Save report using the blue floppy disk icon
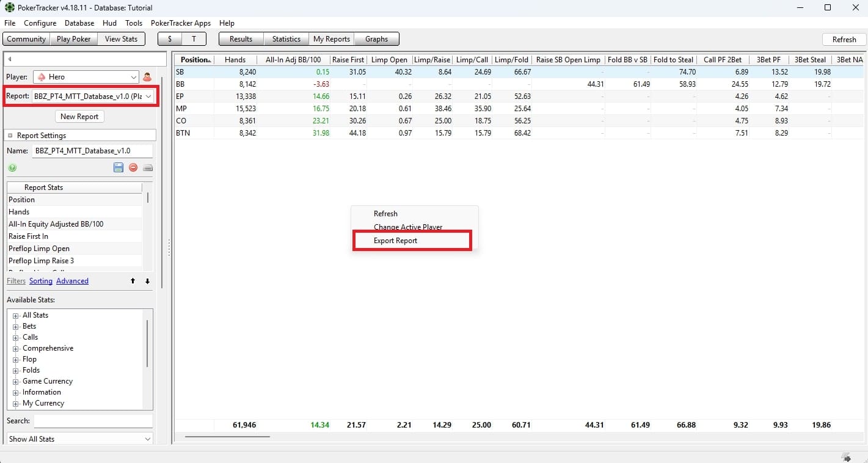Viewport: 868px width, 463px height. (x=119, y=167)
